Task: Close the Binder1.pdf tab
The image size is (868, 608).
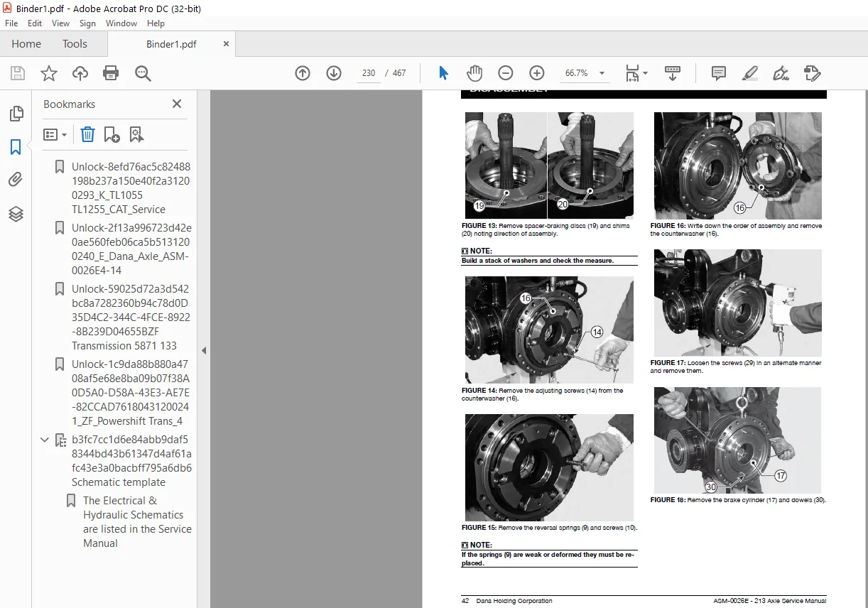Action: pos(226,44)
